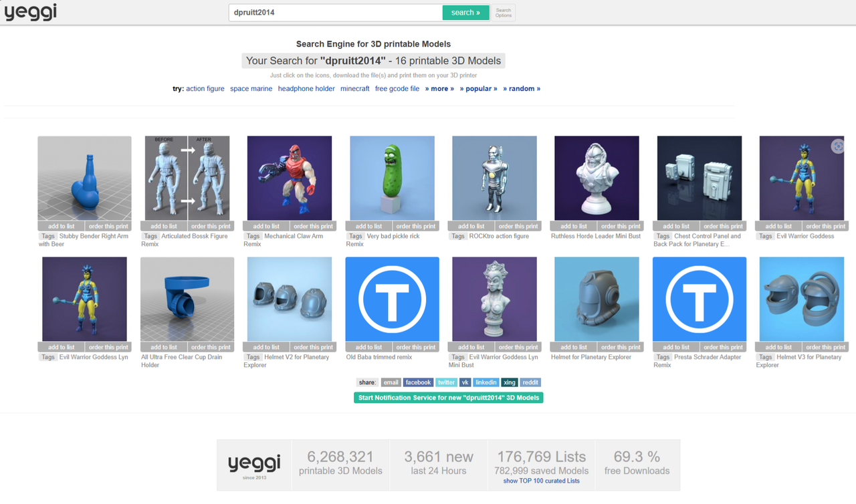856x504 pixels.
Task: Order this print for All Ultra Free Clear Cup Drain Holder
Action: pos(211,347)
